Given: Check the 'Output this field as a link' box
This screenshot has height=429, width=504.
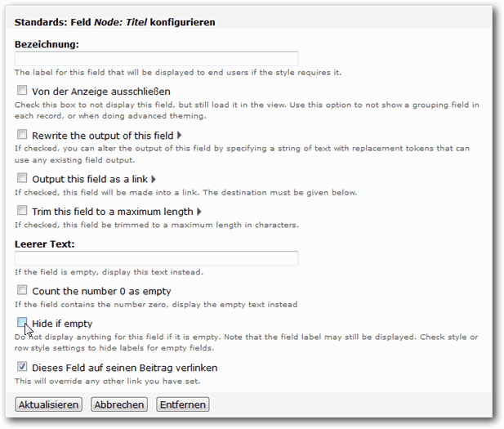Looking at the screenshot, I should tap(22, 178).
